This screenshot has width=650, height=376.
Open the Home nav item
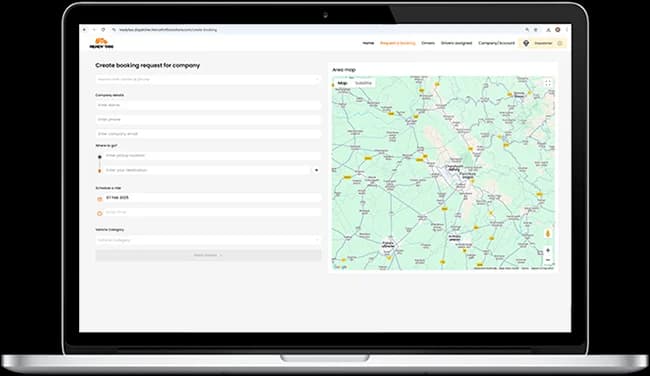pyautogui.click(x=368, y=43)
